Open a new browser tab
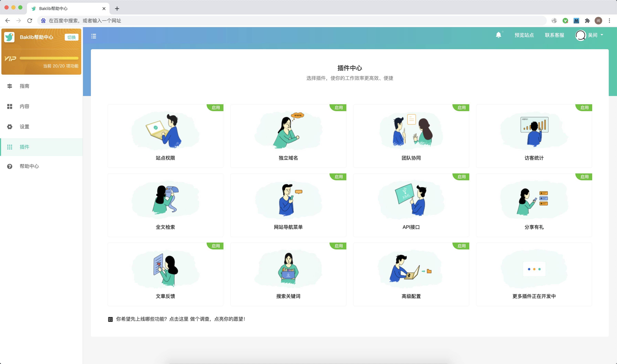The image size is (617, 364). pyautogui.click(x=117, y=9)
